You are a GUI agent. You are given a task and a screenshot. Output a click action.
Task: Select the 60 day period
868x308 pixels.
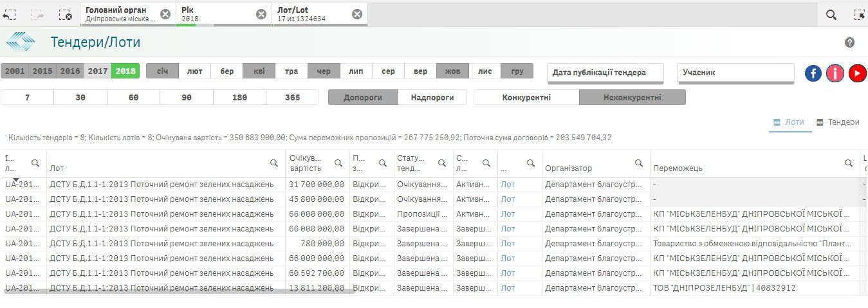(x=133, y=98)
